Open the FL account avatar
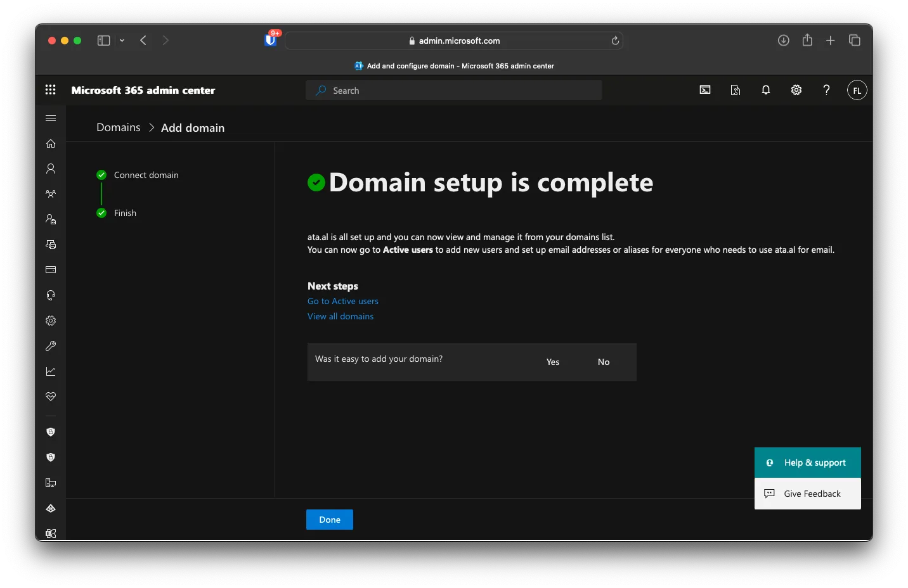 click(x=857, y=90)
